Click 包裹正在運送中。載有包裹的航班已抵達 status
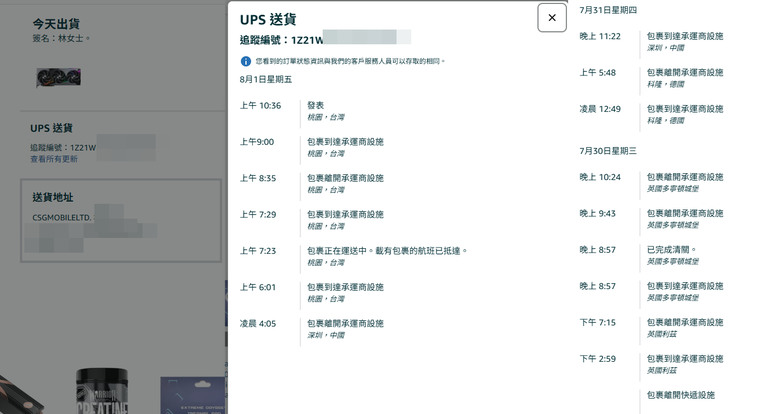Image resolution: width=780 pixels, height=414 pixels. [387, 251]
